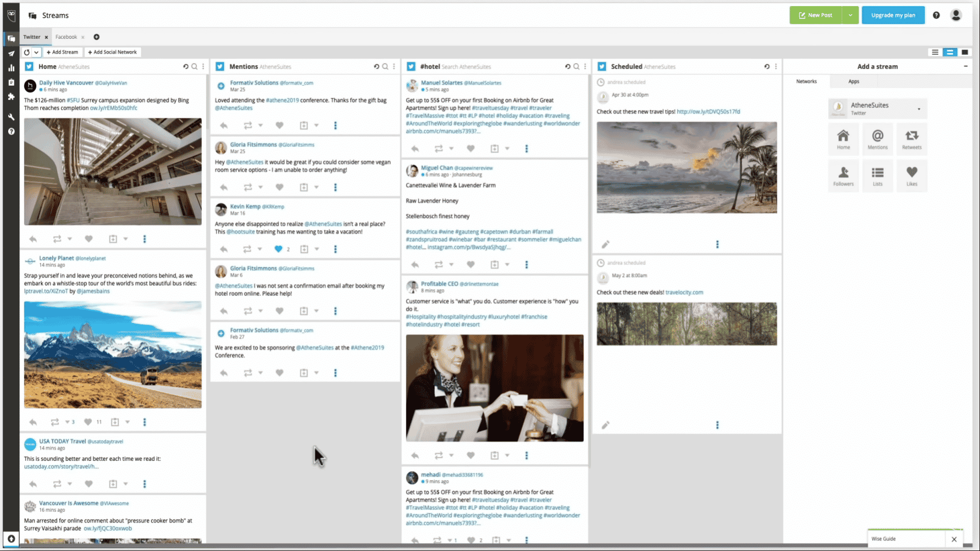Open the Tools wrench sidebar icon
Image resolution: width=980 pixels, height=551 pixels.
point(11,117)
